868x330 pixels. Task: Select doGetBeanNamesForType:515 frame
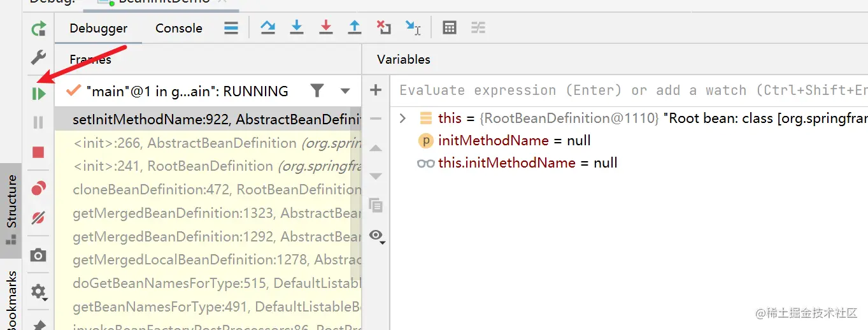pyautogui.click(x=208, y=283)
